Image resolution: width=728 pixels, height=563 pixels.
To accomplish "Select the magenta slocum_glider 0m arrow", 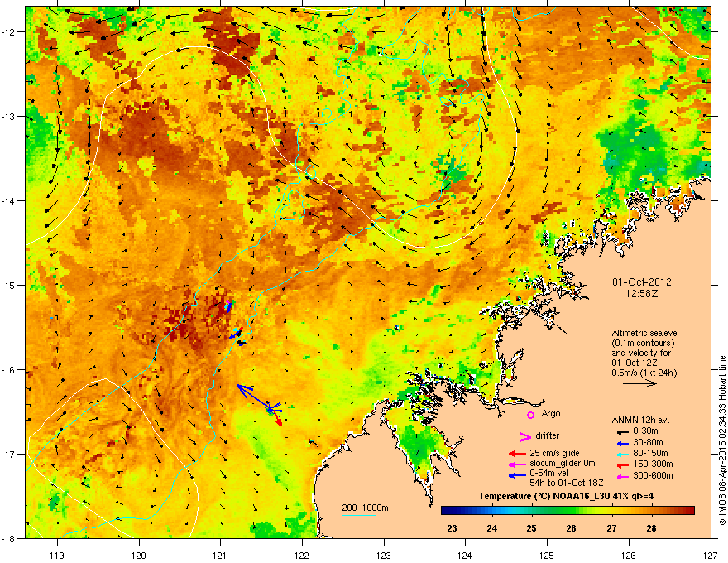I will pos(517,464).
